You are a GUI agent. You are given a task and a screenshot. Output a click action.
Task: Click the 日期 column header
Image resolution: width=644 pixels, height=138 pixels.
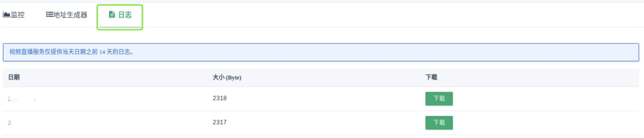tap(14, 77)
